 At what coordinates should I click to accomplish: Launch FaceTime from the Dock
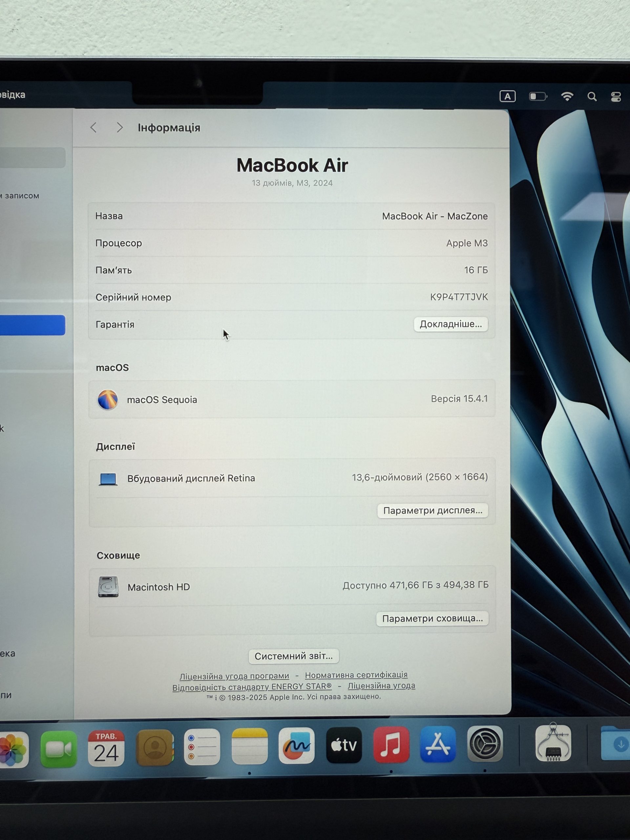click(x=59, y=749)
